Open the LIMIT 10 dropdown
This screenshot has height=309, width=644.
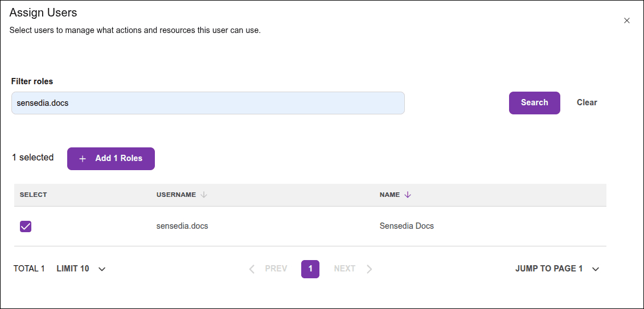(x=73, y=269)
